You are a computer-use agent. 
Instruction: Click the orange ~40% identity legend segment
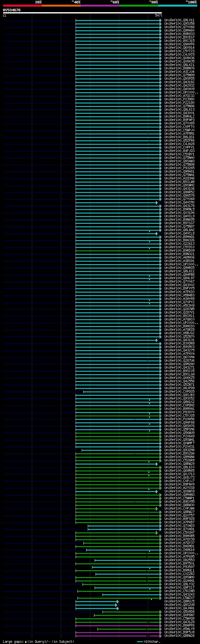(61, 6)
